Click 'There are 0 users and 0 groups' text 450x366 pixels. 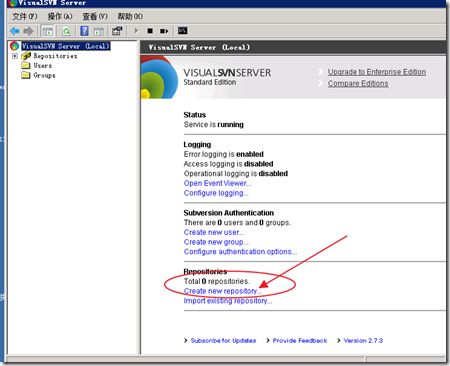point(237,223)
